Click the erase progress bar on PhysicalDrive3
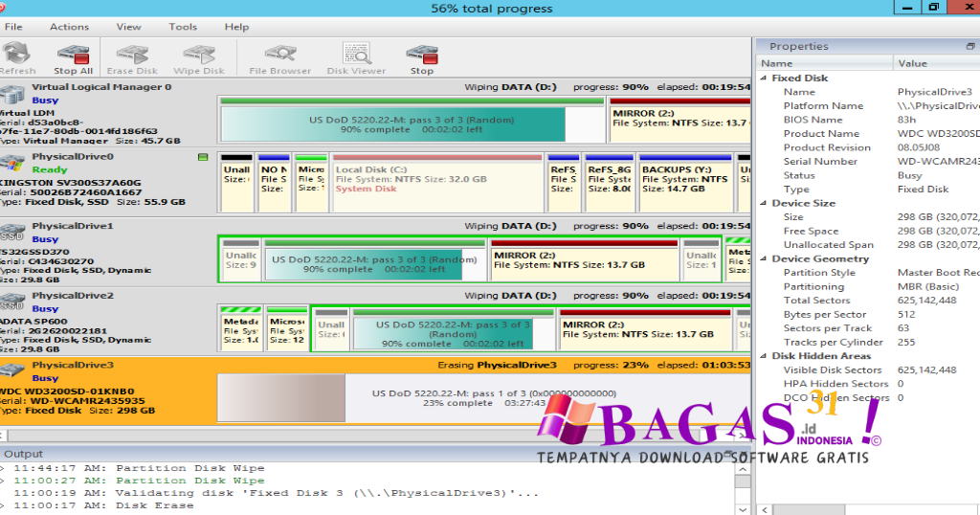Image resolution: width=980 pixels, height=515 pixels. click(x=484, y=398)
